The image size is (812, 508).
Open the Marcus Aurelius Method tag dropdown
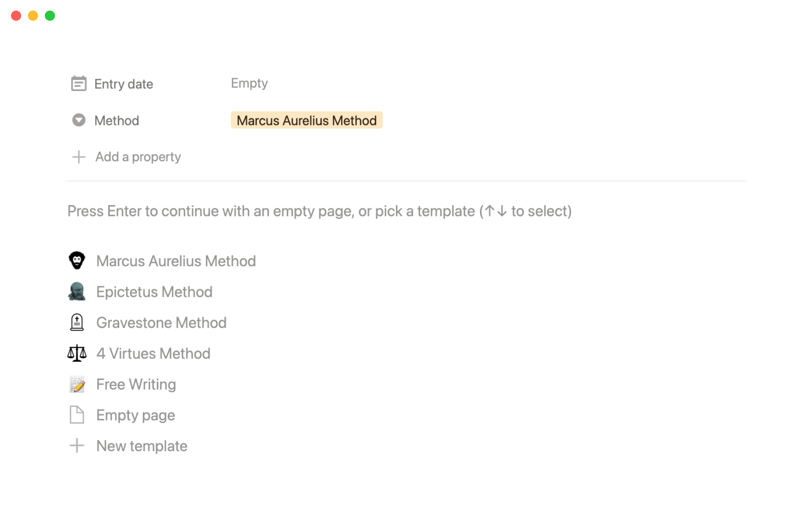307,120
